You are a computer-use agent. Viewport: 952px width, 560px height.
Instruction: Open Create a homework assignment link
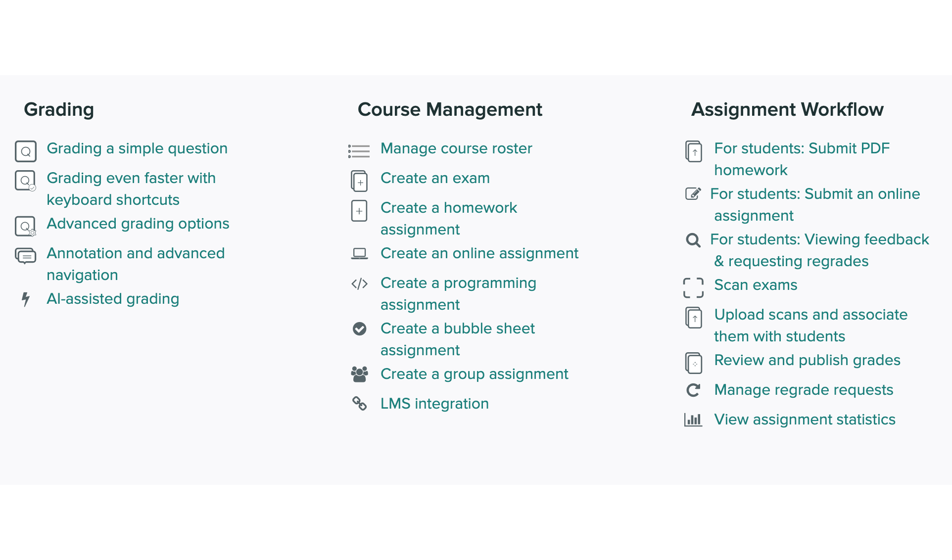pyautogui.click(x=449, y=219)
